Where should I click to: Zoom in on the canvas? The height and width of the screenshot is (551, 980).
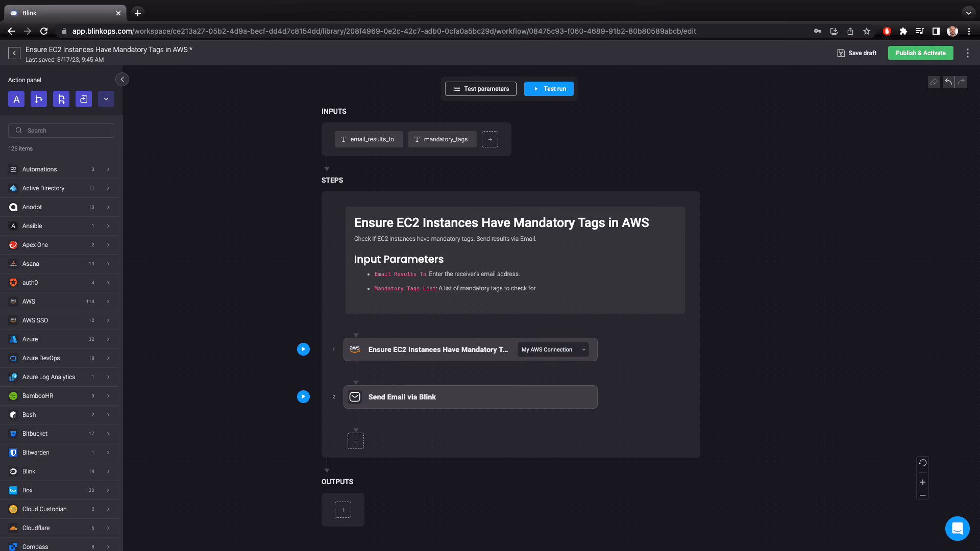click(x=922, y=482)
